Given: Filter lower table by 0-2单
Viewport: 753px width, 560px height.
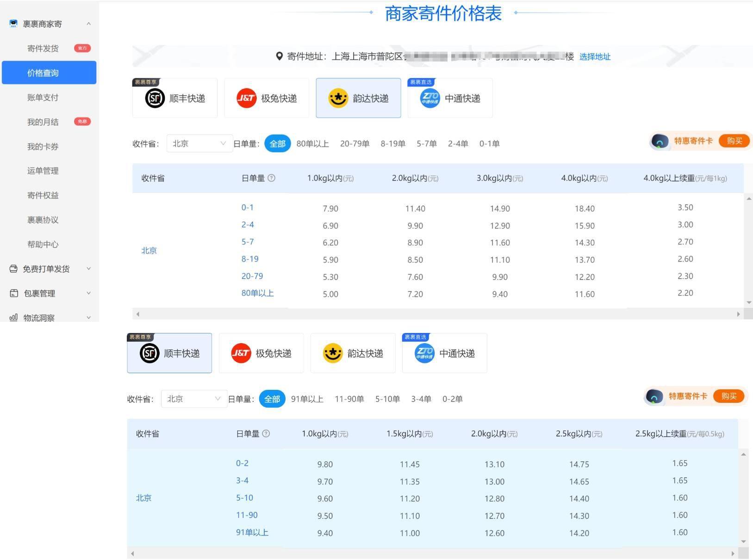Looking at the screenshot, I should coord(452,399).
